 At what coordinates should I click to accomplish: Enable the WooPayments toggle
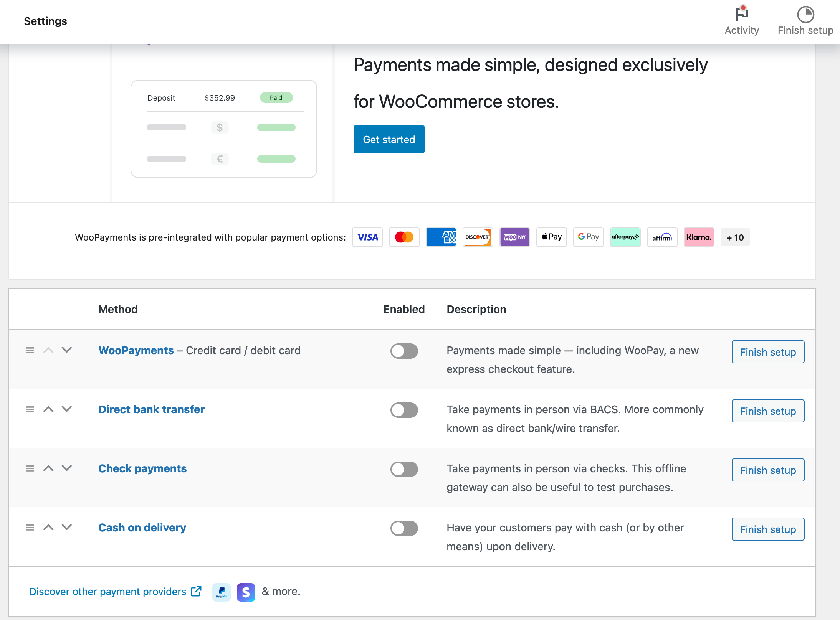[404, 351]
